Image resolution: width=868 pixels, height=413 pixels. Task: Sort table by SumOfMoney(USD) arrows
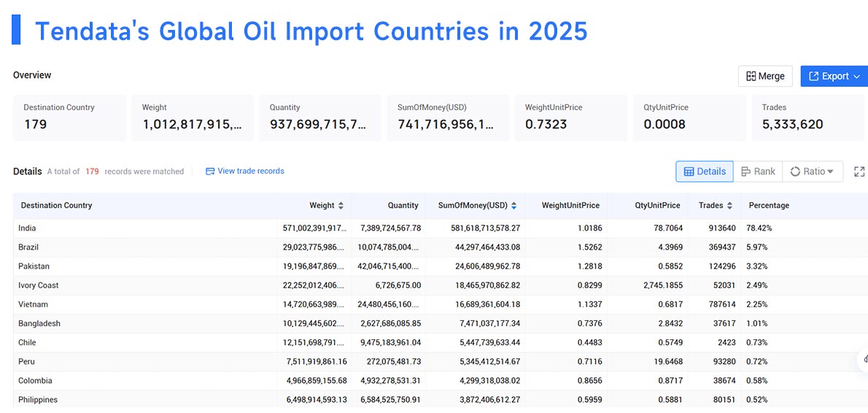click(514, 205)
